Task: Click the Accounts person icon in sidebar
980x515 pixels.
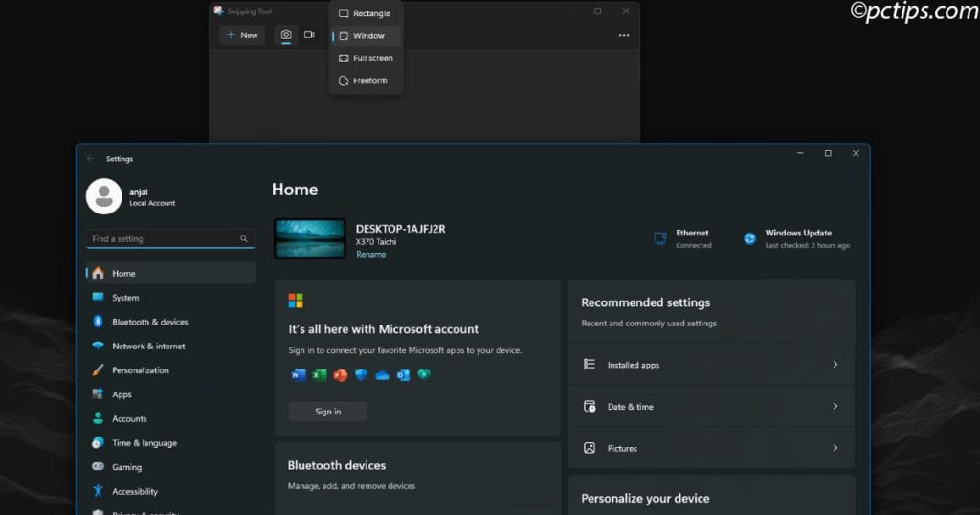Action: click(x=99, y=418)
